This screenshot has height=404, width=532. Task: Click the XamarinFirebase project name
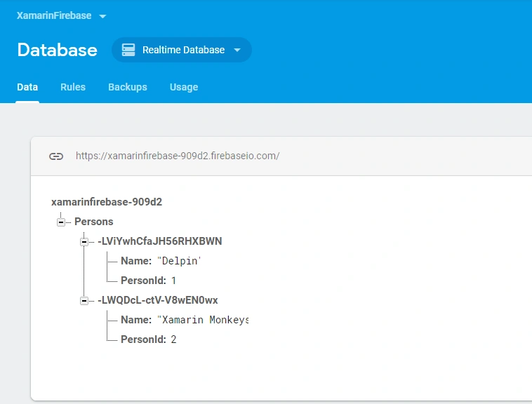tap(54, 15)
